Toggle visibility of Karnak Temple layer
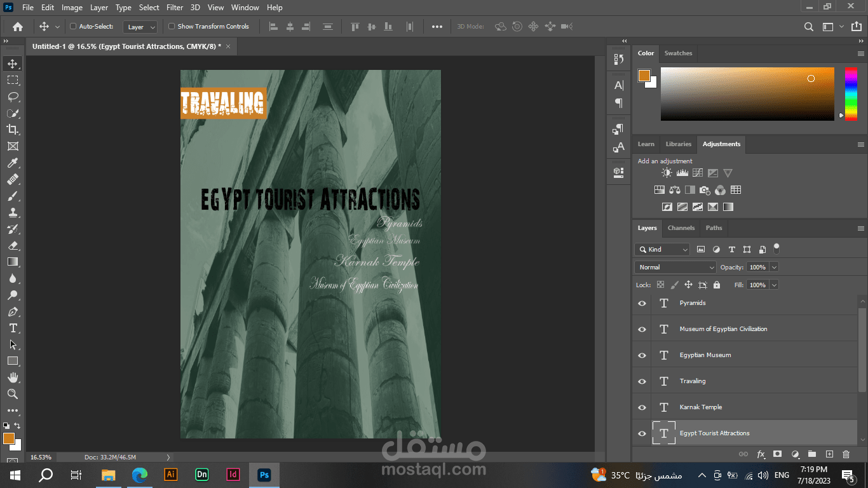 pos(642,407)
